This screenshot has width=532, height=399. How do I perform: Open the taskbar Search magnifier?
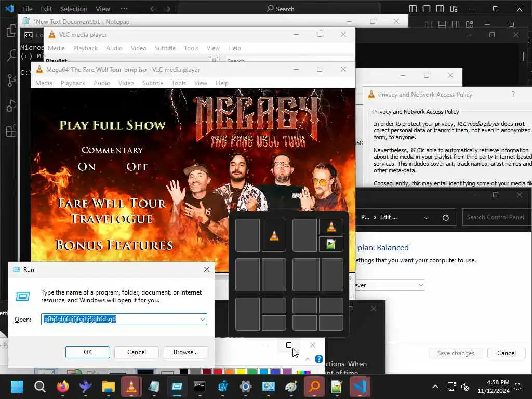coord(39,387)
